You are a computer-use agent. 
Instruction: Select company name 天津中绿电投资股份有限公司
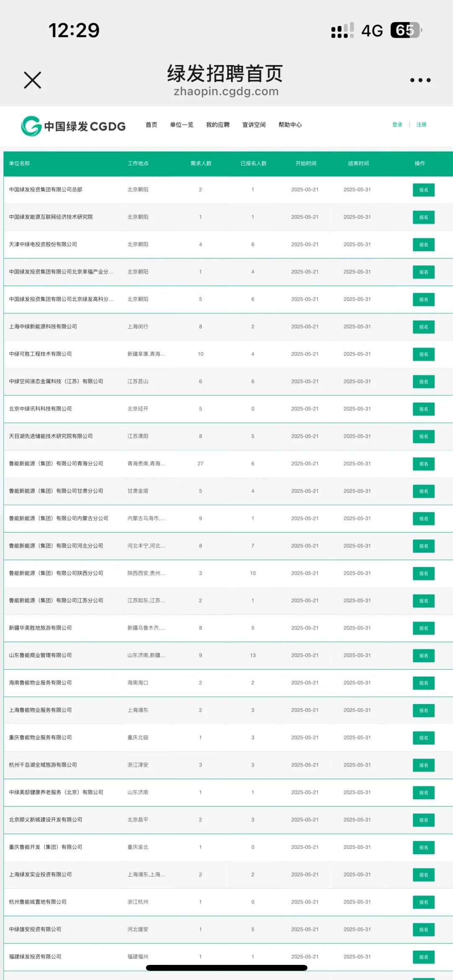click(x=43, y=244)
